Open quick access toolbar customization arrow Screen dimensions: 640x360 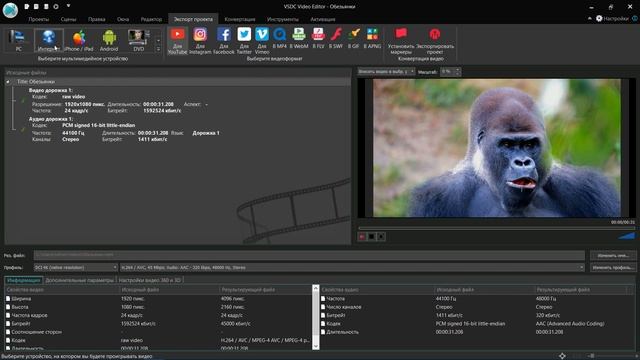pyautogui.click(x=69, y=7)
